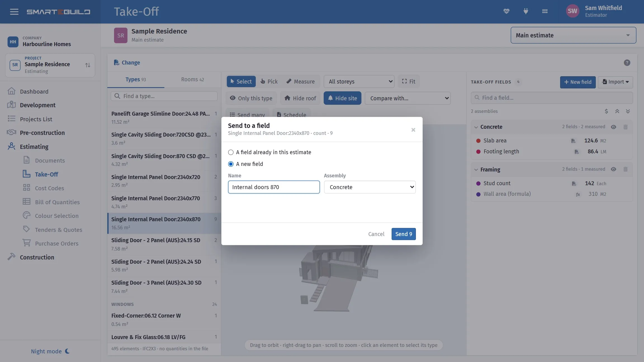Click the help question mark icon
Screen dimensions: 644x362
pos(627,63)
